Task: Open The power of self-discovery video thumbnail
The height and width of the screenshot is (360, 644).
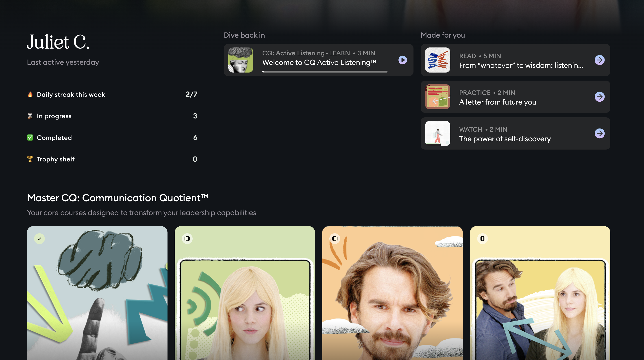Action: point(437,133)
